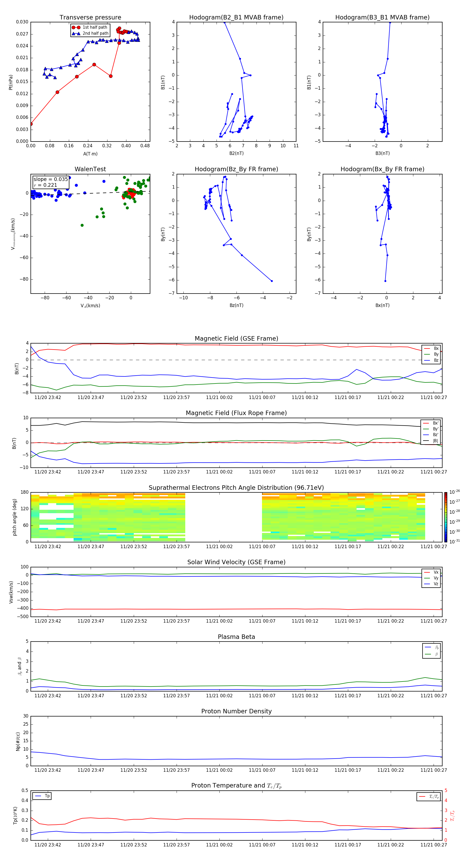
Task: Click the "Magnetic Field (Flux Rope Frame)" title
Action: pyautogui.click(x=236, y=413)
